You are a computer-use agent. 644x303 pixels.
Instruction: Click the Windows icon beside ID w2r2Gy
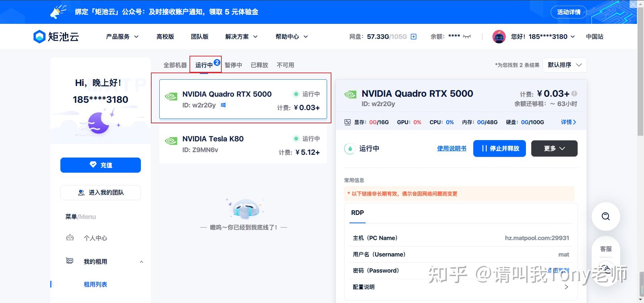point(223,105)
